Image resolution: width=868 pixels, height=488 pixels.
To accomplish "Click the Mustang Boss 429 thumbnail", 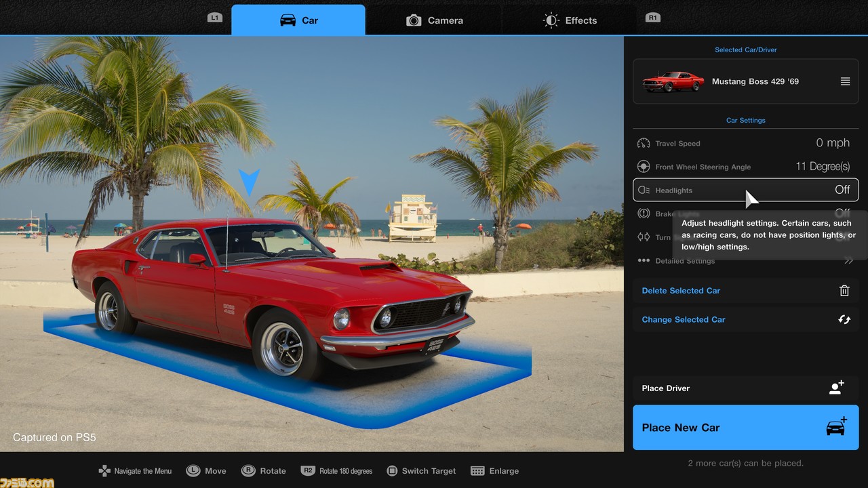I will click(673, 81).
